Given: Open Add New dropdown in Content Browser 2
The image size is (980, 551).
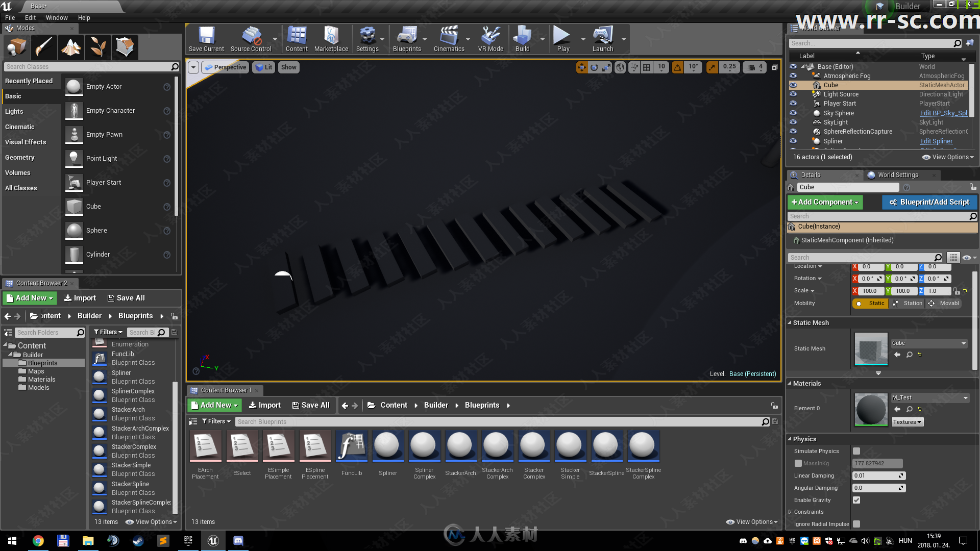Looking at the screenshot, I should (x=30, y=298).
